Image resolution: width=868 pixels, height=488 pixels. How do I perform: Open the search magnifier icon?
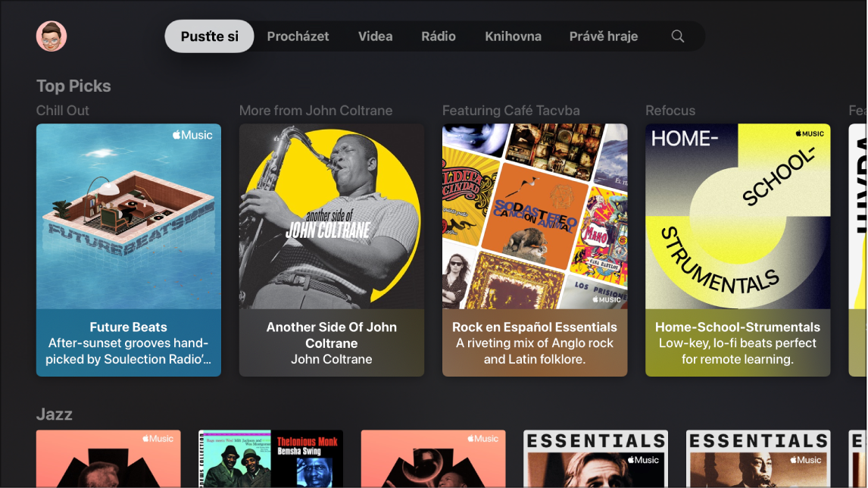678,36
